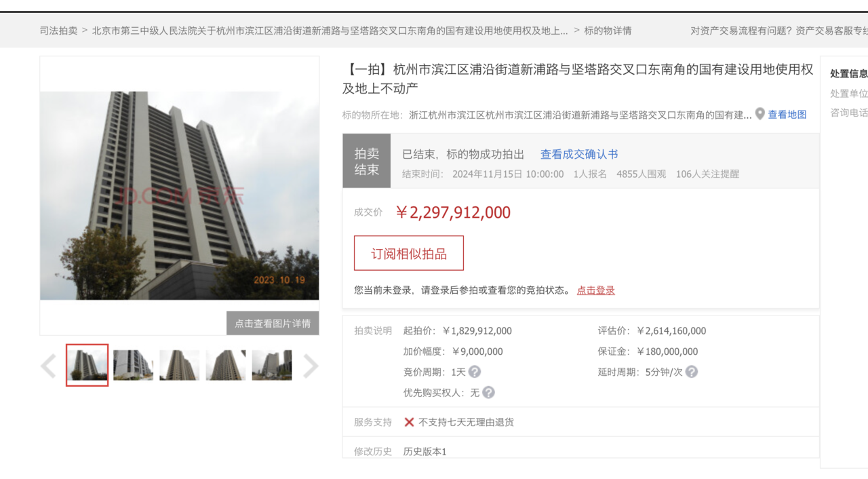The image size is (868, 479).
Task: Show previous thumbnails with left arrow
Action: coord(48,366)
